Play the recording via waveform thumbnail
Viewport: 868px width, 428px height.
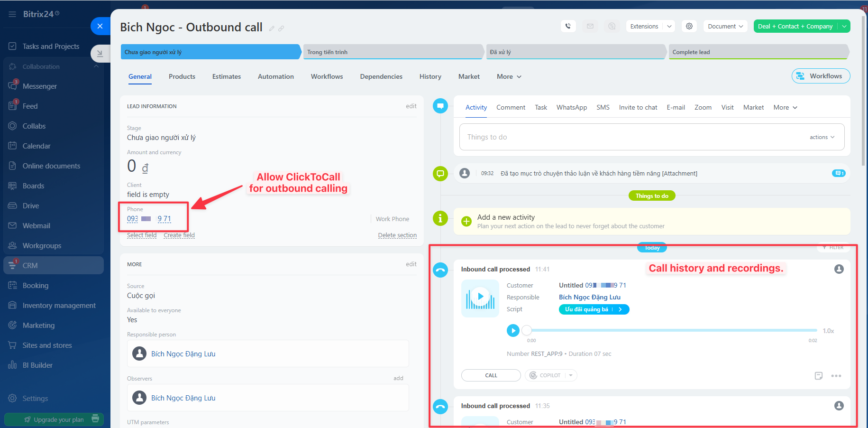480,298
